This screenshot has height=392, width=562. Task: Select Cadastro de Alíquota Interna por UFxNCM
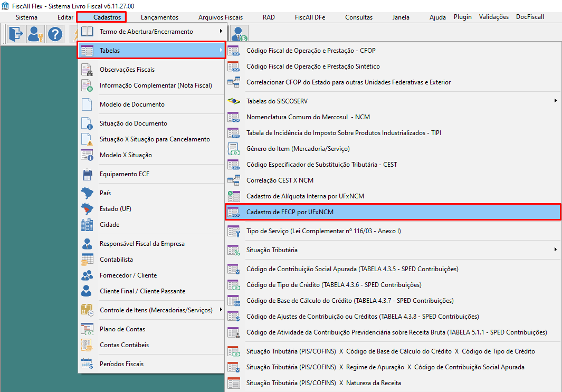point(393,196)
